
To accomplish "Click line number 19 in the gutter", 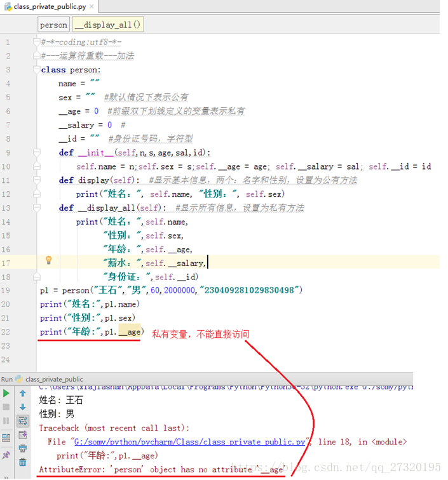I will [6, 290].
